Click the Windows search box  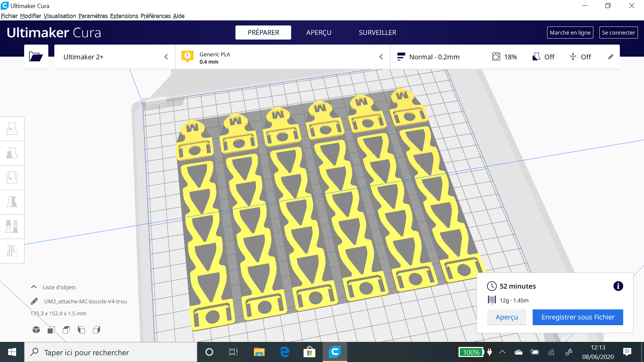point(111,352)
